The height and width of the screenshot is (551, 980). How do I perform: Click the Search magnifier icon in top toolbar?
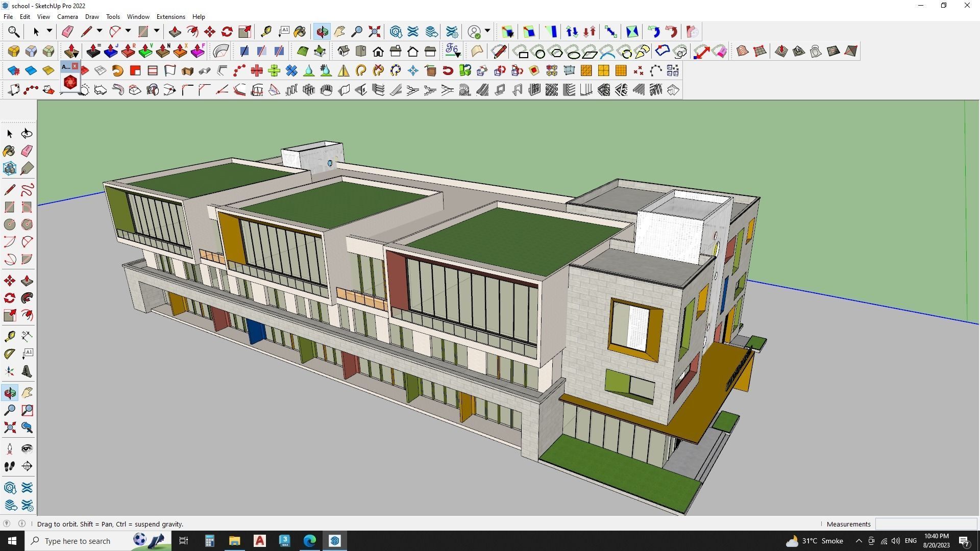click(14, 32)
